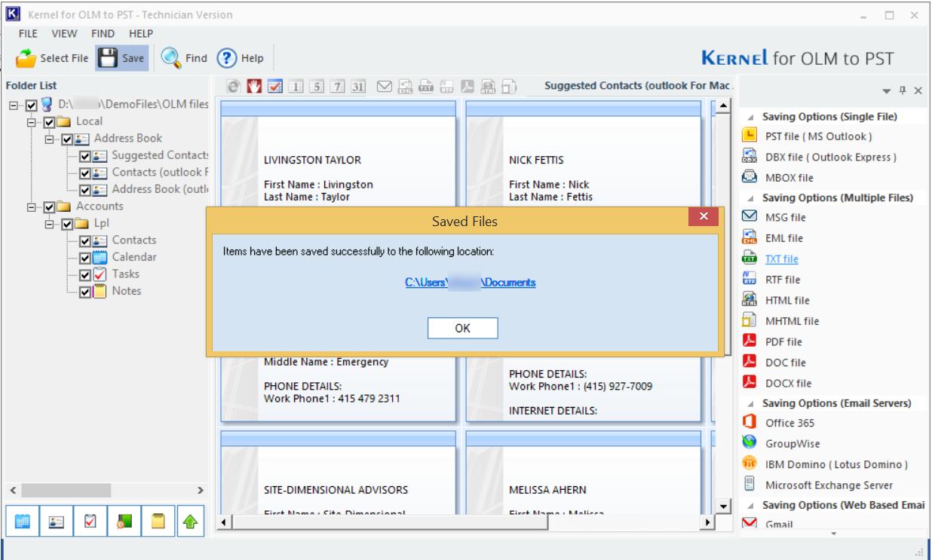Viewport: 932px width, 560px height.
Task: Open the FILE menu
Action: click(28, 33)
